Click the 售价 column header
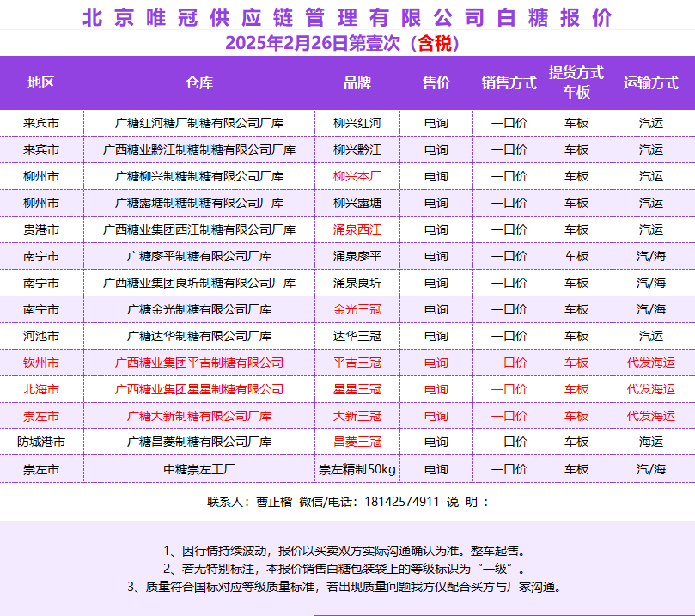Viewport: 695px width, 616px height. 436,82
